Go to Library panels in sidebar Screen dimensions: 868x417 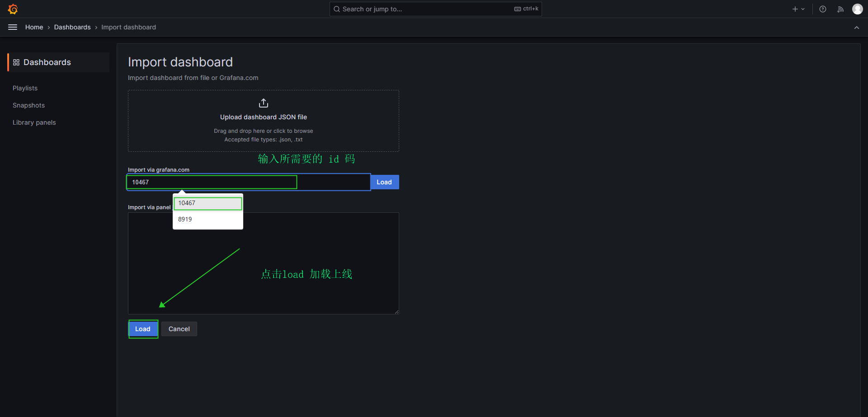[x=34, y=122]
